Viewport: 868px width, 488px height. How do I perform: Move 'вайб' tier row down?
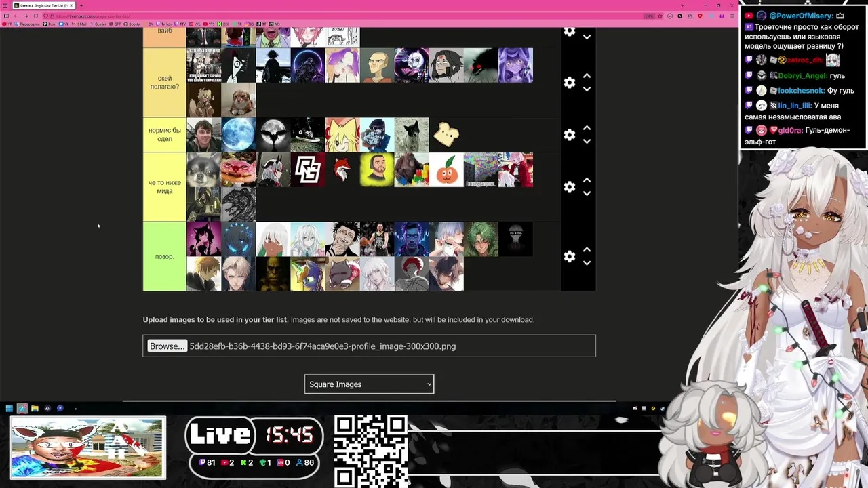pos(587,37)
